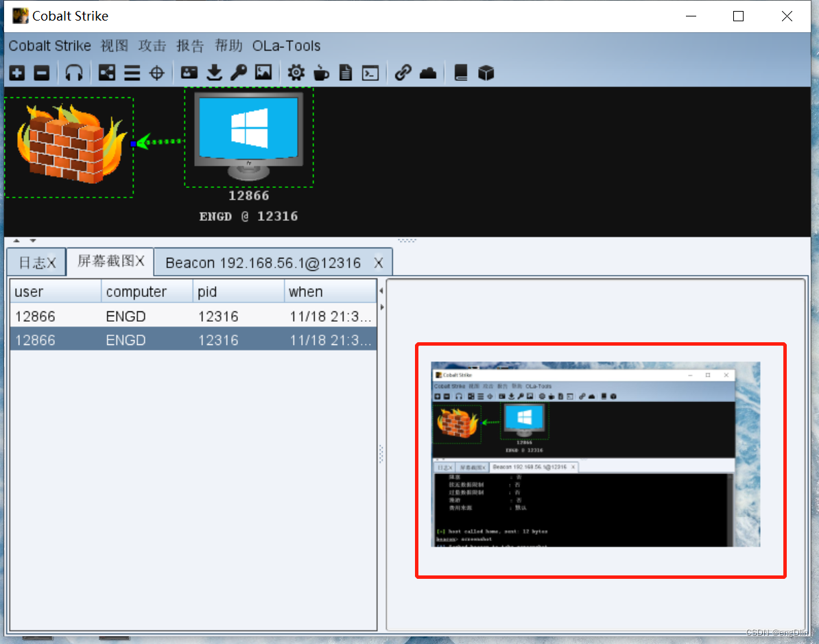Sort table by when column header
The width and height of the screenshot is (819, 644).
(330, 291)
